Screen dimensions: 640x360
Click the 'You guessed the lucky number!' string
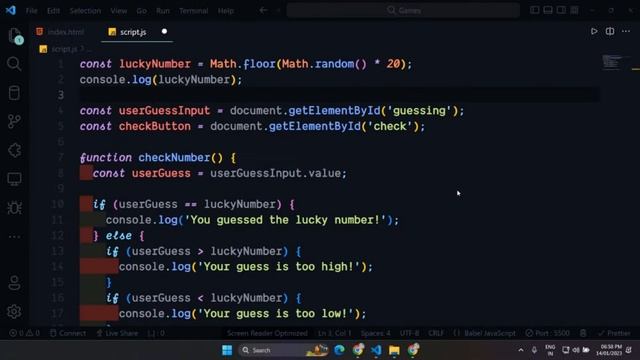[285, 220]
